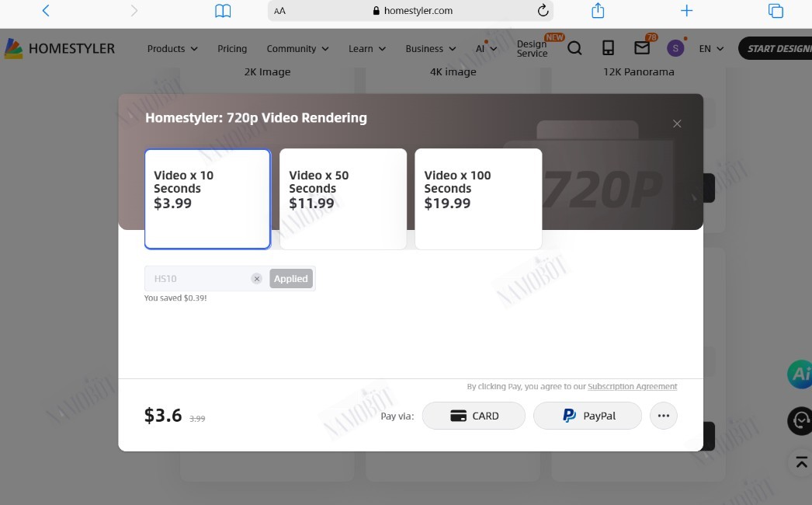Screen dimensions: 812x505
Task: Expand the Community dropdown menu
Action: click(x=297, y=49)
